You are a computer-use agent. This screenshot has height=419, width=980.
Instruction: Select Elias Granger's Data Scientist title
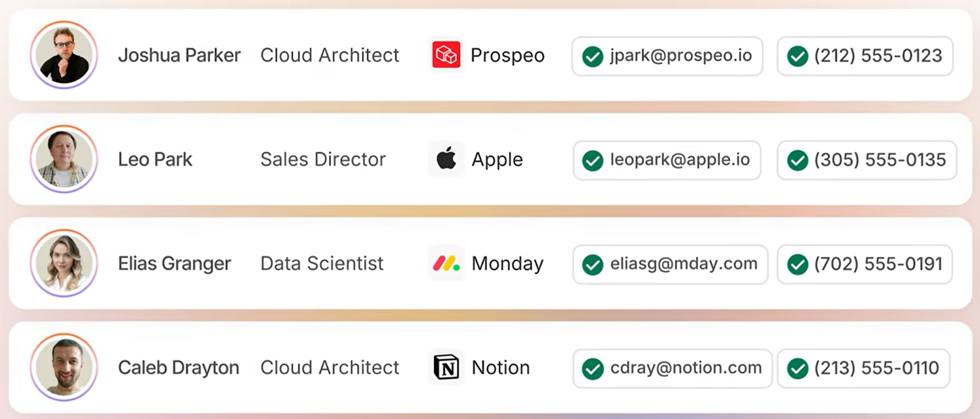point(322,263)
